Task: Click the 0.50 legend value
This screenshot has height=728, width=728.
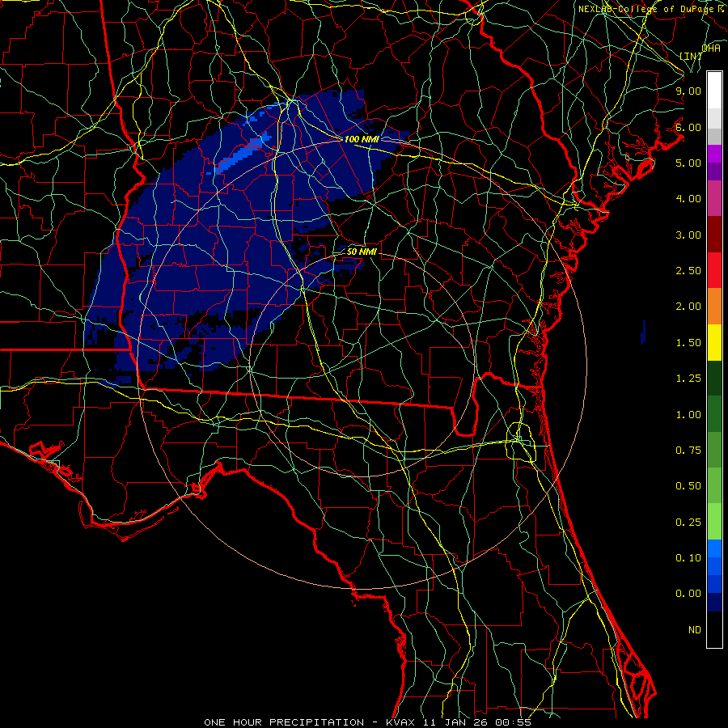Action: pyautogui.click(x=688, y=486)
